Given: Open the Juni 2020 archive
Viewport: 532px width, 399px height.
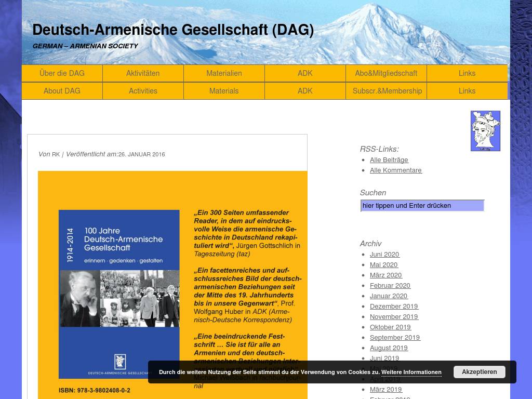Looking at the screenshot, I should [x=384, y=255].
